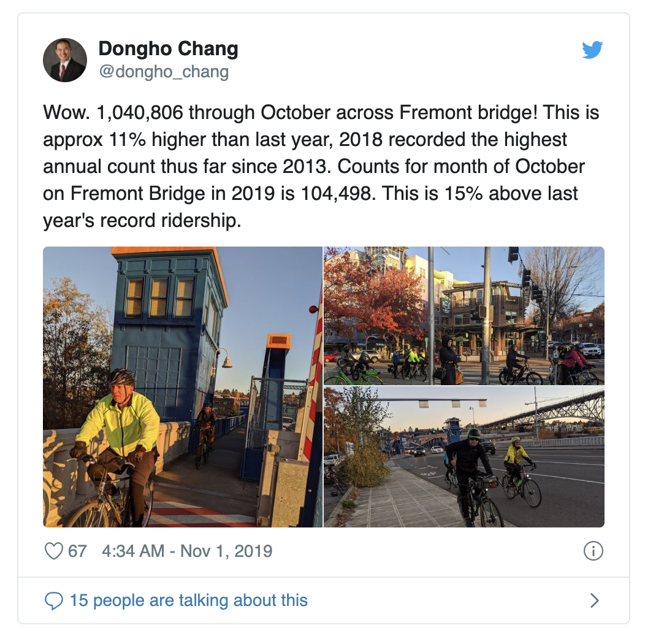Open Dongho Chang display name link
The image size is (645, 644).
point(168,48)
